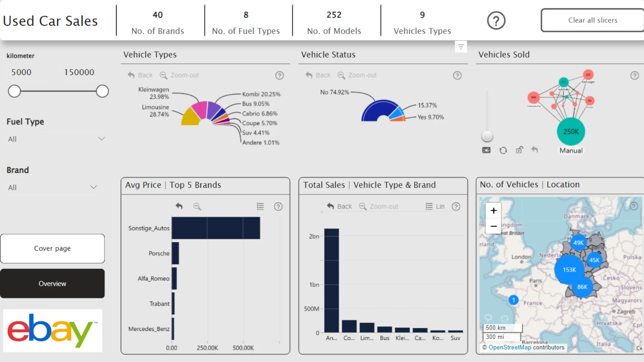Click the 153K map cluster bubble

(569, 269)
